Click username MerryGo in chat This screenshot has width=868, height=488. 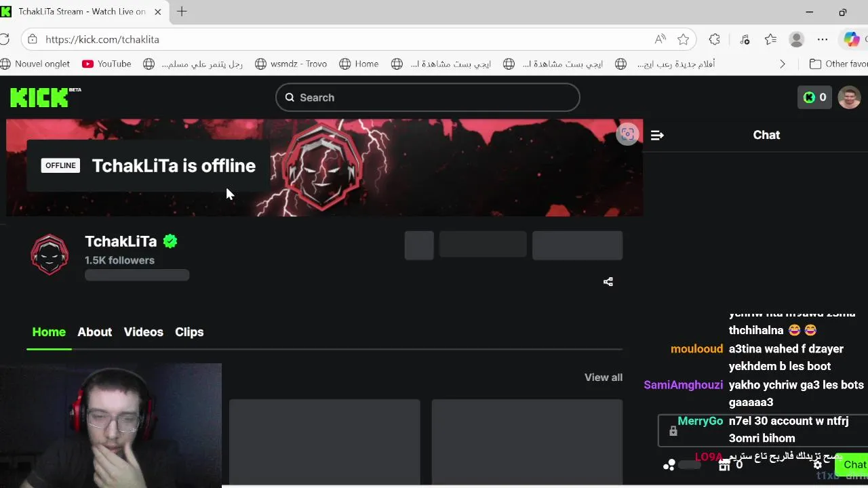(700, 421)
